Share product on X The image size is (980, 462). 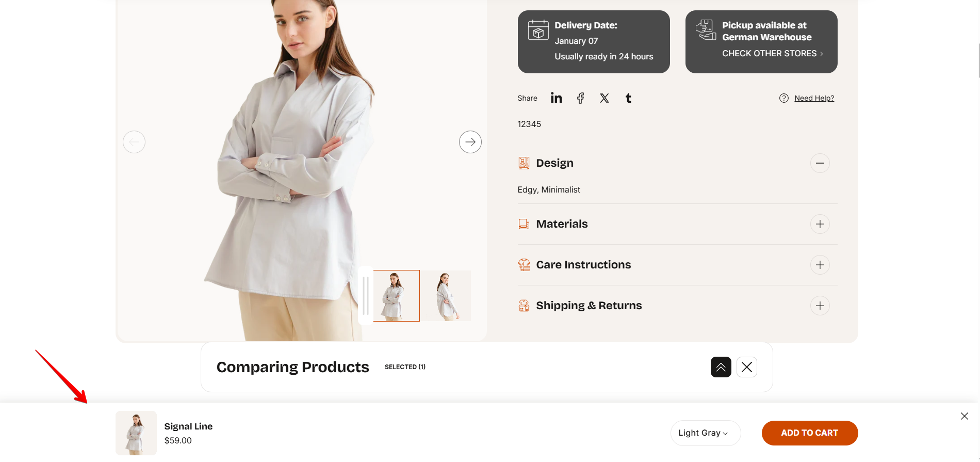point(605,98)
